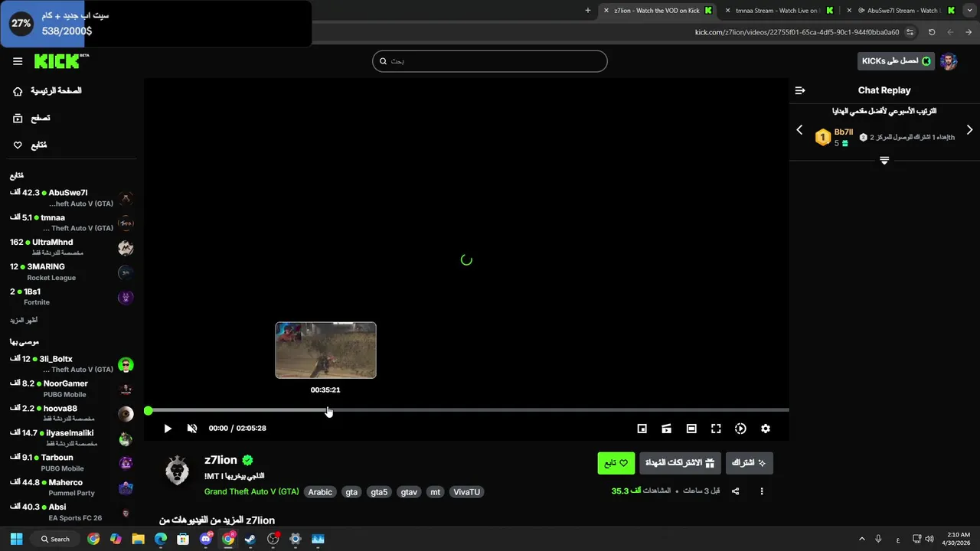Select the gta5 tag
The image size is (980, 551).
tap(379, 492)
